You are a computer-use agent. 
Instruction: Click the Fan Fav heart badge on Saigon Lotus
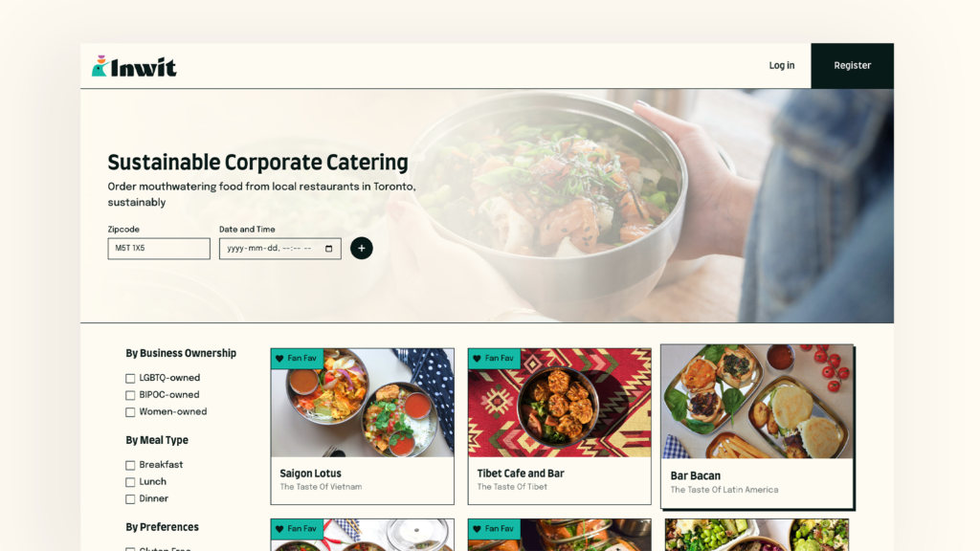[297, 358]
